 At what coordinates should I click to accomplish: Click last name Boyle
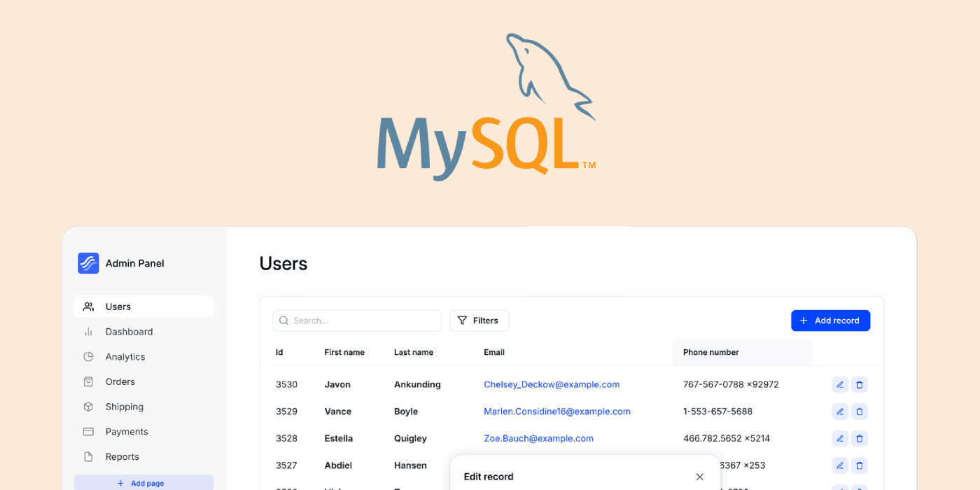coord(406,412)
